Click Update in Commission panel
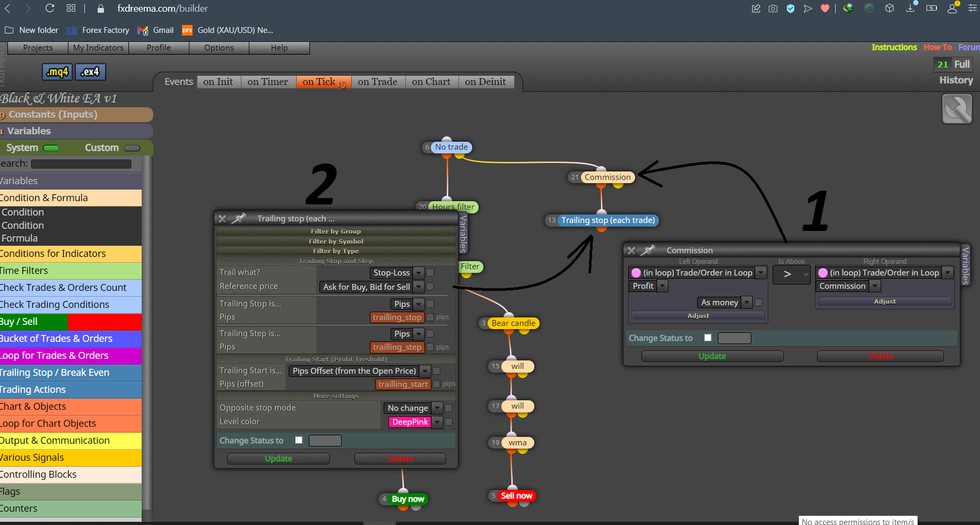The width and height of the screenshot is (980, 525). [x=712, y=356]
